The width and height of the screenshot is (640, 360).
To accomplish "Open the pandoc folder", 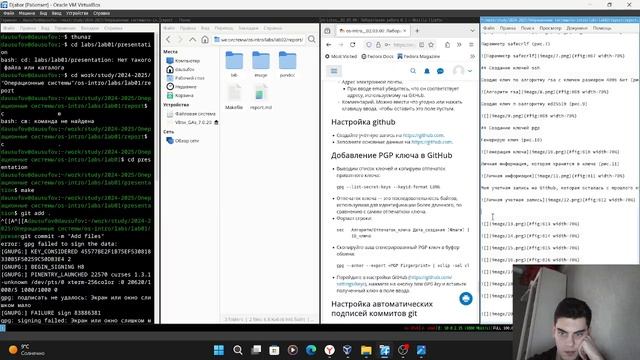I will (x=287, y=64).
